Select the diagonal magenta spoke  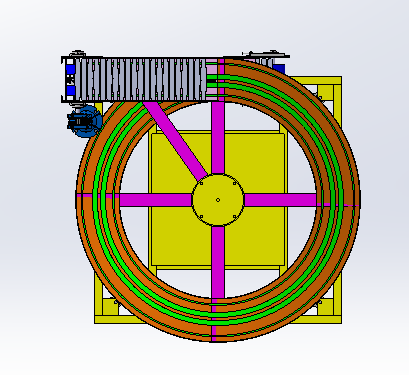tap(176, 141)
